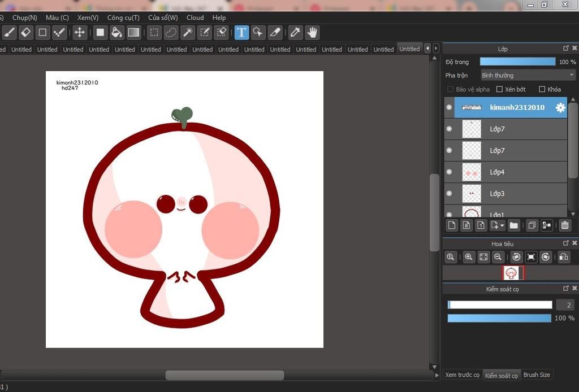Open the add-layer dropdown arrow
Screen dimensions: 579x392
[502, 226]
